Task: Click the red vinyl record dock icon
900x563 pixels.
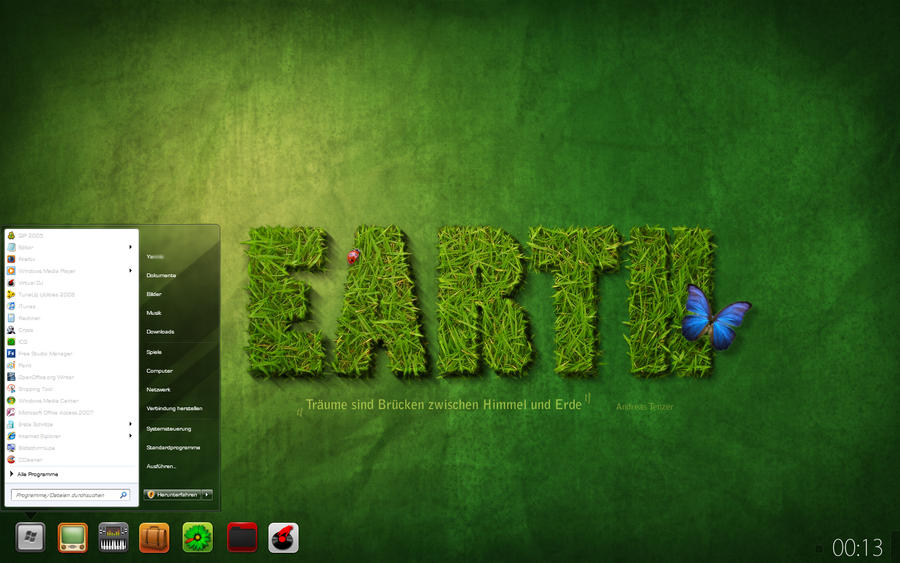Action: pyautogui.click(x=283, y=538)
